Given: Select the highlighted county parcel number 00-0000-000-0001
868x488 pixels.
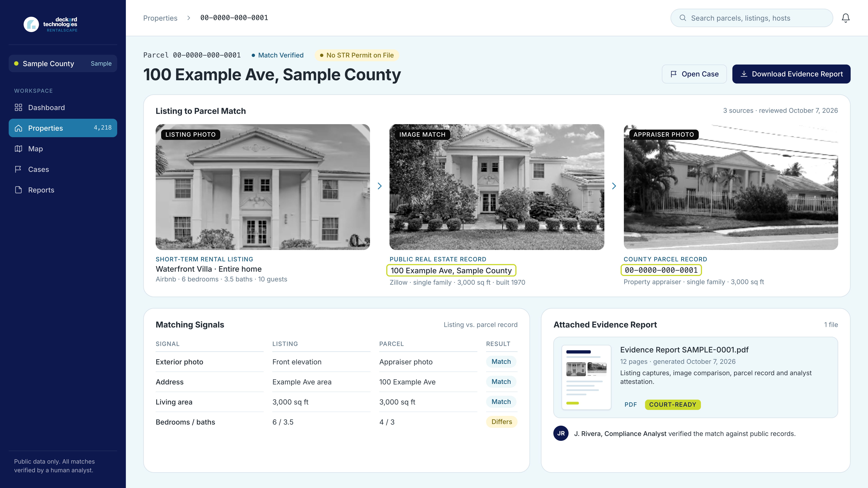Looking at the screenshot, I should tap(661, 270).
